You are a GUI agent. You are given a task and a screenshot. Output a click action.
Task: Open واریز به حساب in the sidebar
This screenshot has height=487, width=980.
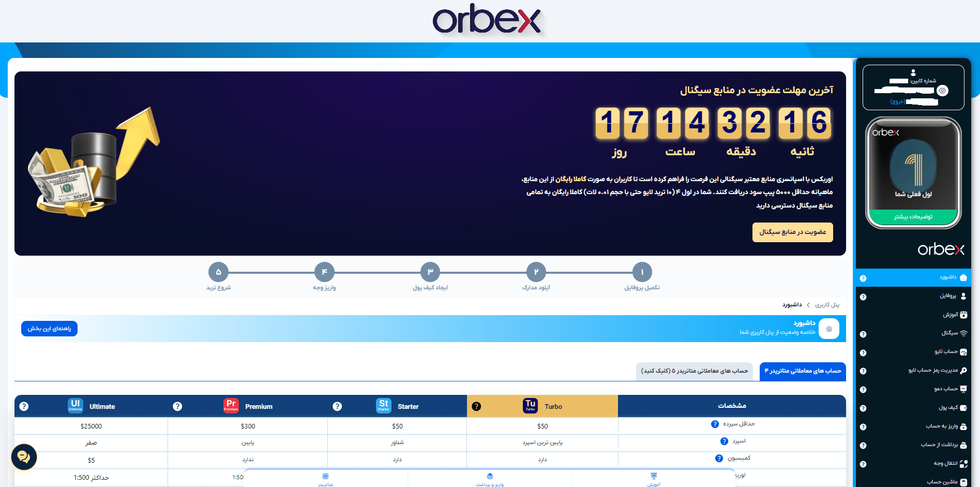913,426
